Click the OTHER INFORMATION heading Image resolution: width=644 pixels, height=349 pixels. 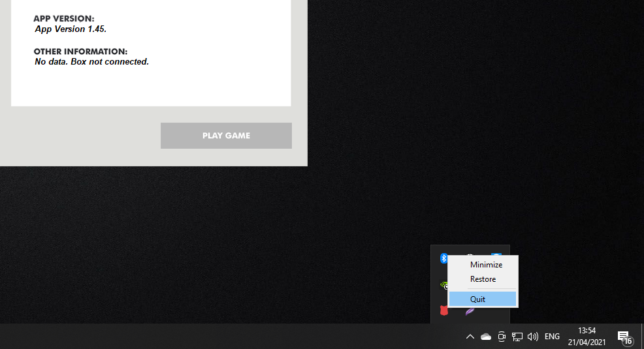(80, 52)
